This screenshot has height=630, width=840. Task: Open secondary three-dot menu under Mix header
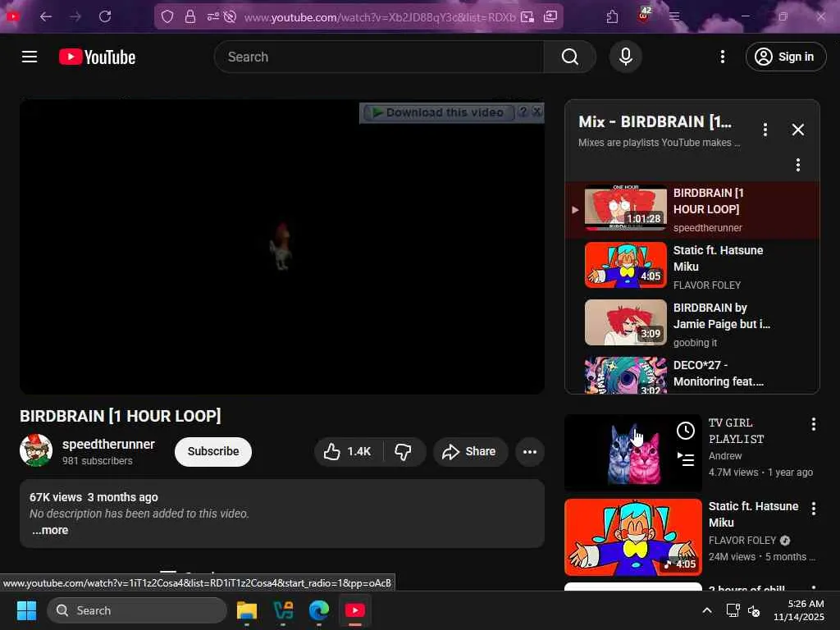[x=797, y=164]
